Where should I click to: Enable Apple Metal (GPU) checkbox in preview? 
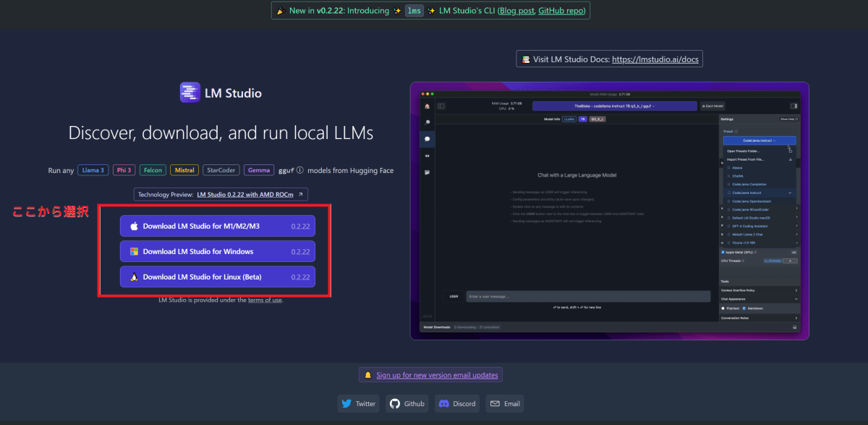(723, 252)
